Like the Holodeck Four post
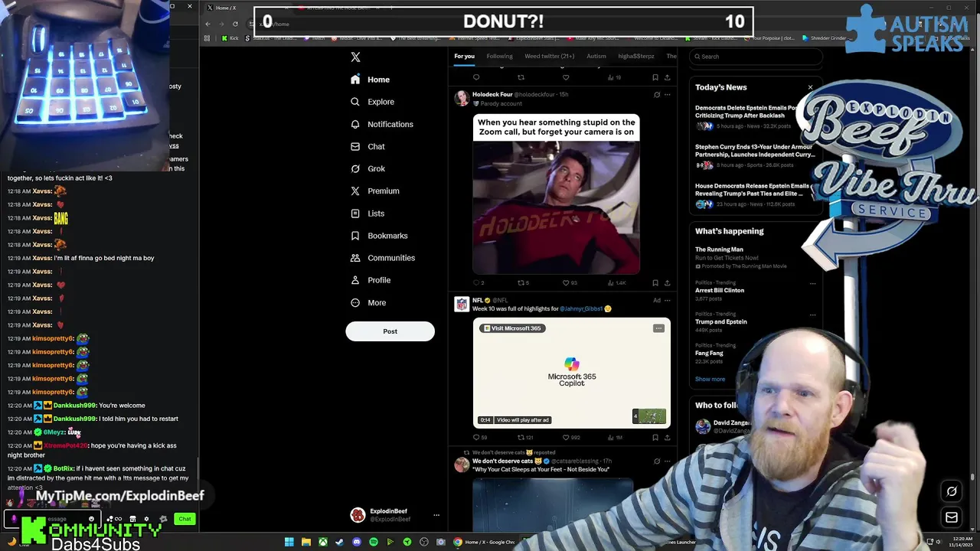The height and width of the screenshot is (551, 980). [567, 282]
